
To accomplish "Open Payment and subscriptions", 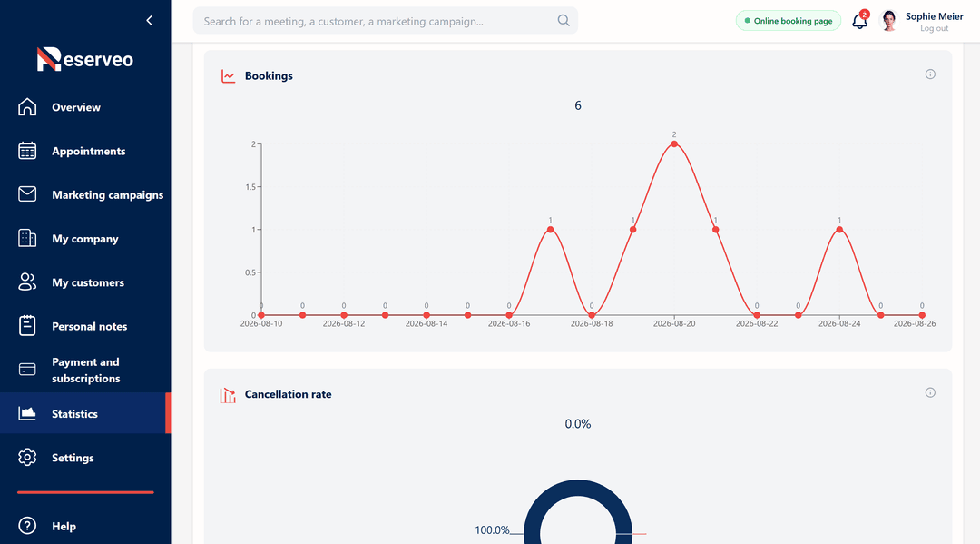I will coord(85,371).
